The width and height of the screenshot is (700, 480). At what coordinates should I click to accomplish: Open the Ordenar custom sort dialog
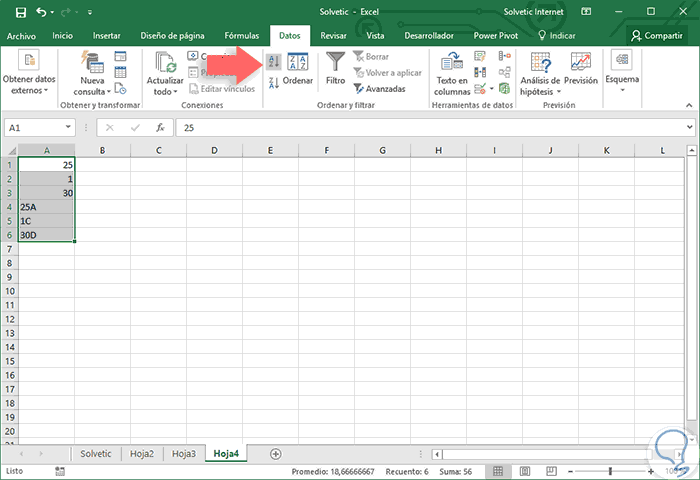298,68
